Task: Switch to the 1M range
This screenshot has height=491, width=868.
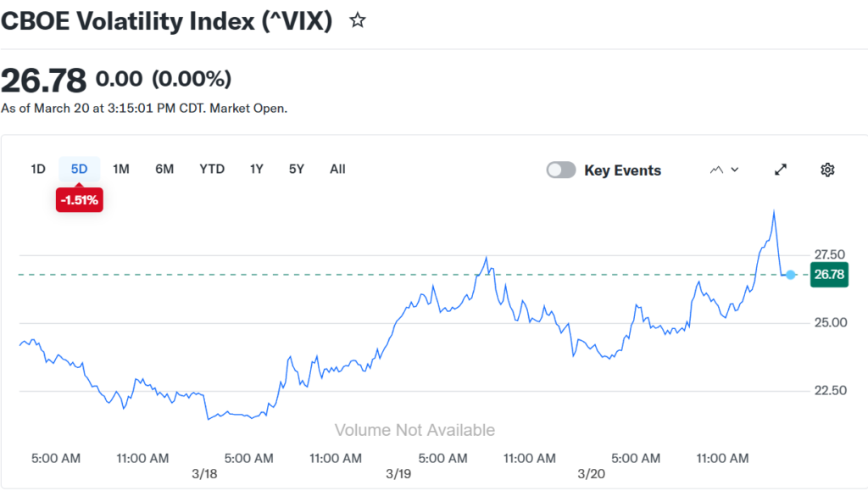Action: [x=121, y=169]
